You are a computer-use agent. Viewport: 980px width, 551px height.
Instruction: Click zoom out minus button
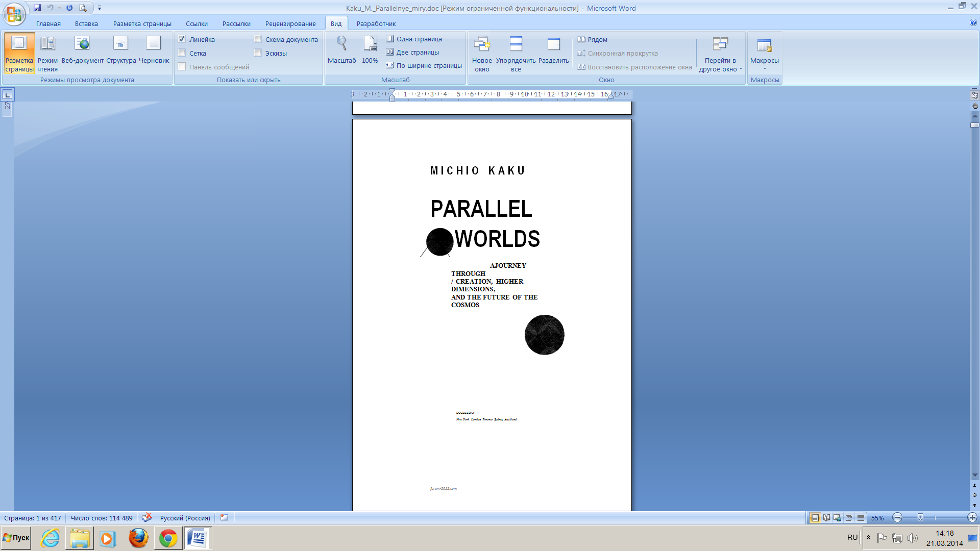pyautogui.click(x=897, y=518)
